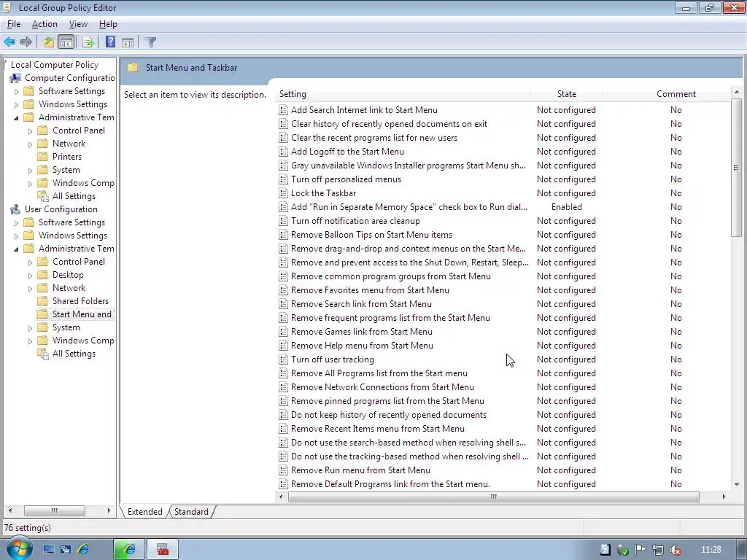This screenshot has height=560, width=747.
Task: Go back with the blue Back arrow
Action: pyautogui.click(x=9, y=42)
